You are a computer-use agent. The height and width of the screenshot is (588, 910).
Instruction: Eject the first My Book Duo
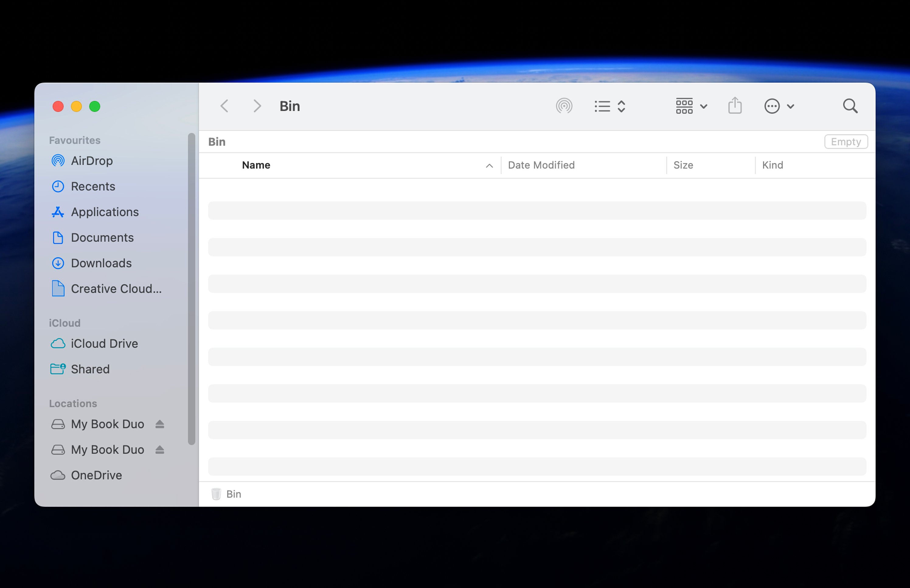click(160, 424)
